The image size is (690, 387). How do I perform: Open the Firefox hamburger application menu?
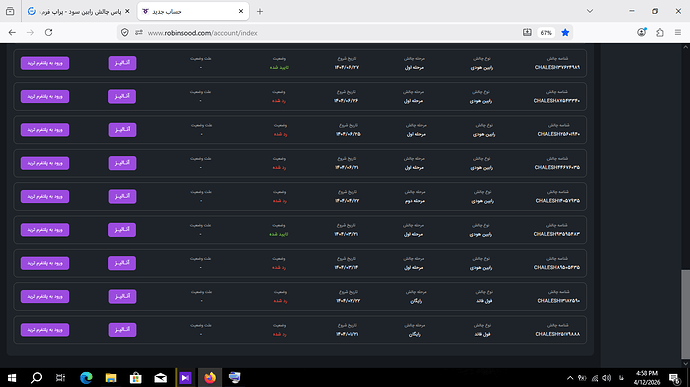pos(678,33)
